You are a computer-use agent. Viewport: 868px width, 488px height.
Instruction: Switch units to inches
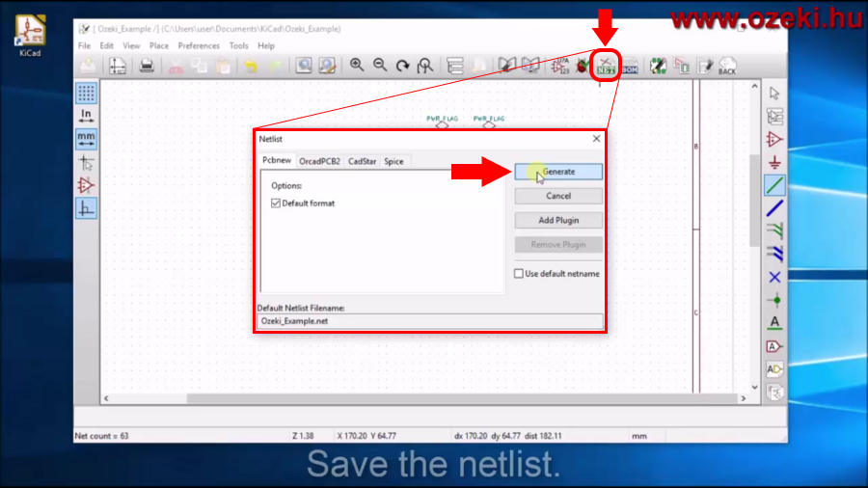(86, 116)
